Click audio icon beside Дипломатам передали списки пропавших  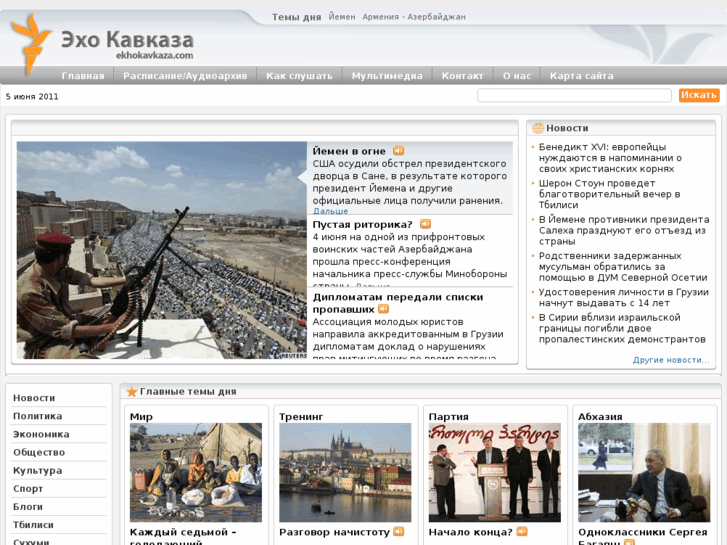tap(383, 309)
